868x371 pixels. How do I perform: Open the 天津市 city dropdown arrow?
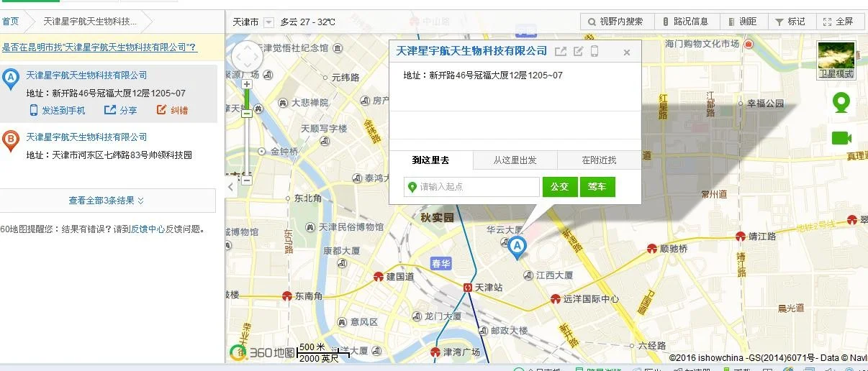click(269, 22)
